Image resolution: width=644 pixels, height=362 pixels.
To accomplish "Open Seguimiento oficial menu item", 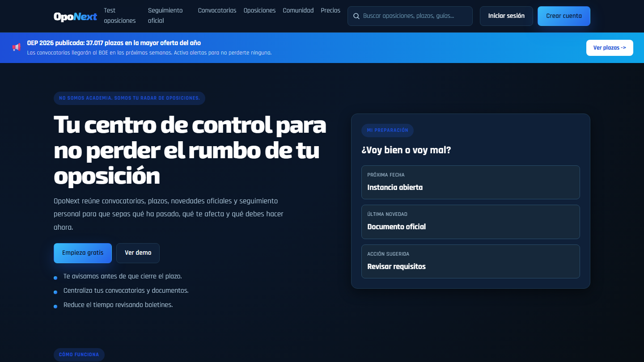I will pos(165,16).
